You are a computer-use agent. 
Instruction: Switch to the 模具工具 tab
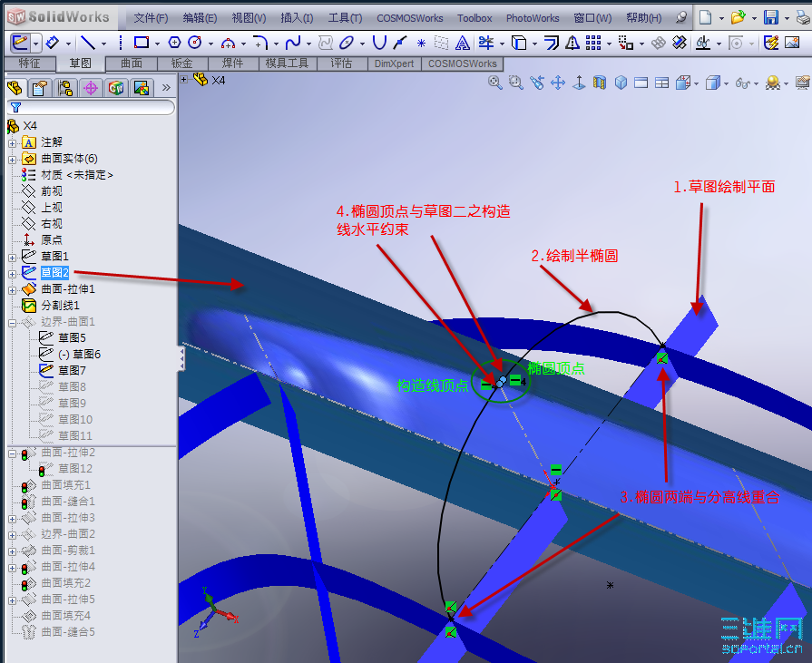coord(287,63)
